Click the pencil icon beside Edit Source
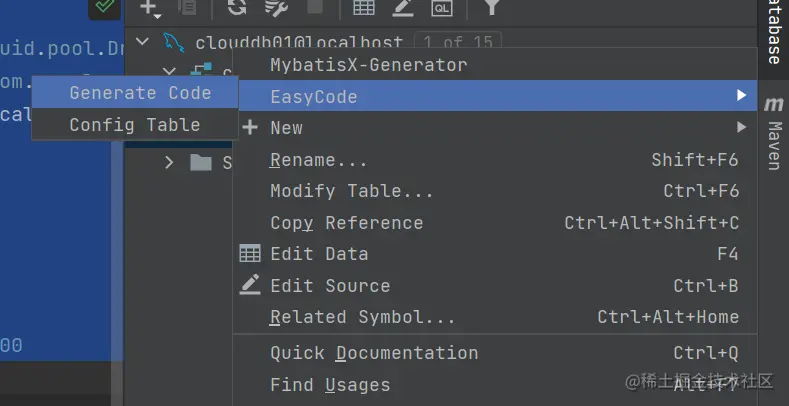 point(250,284)
